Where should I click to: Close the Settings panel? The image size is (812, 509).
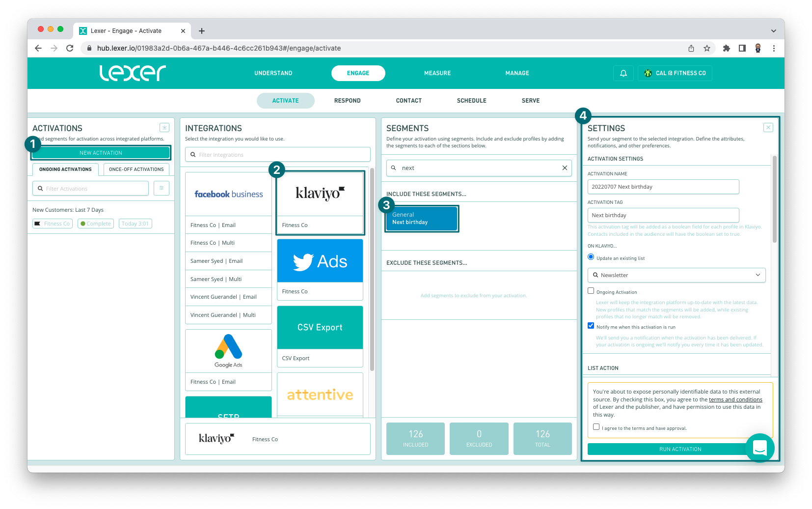(768, 128)
